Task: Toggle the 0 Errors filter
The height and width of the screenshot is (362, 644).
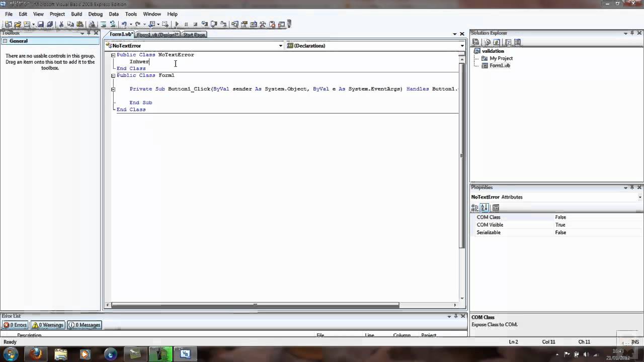Action: [15, 325]
